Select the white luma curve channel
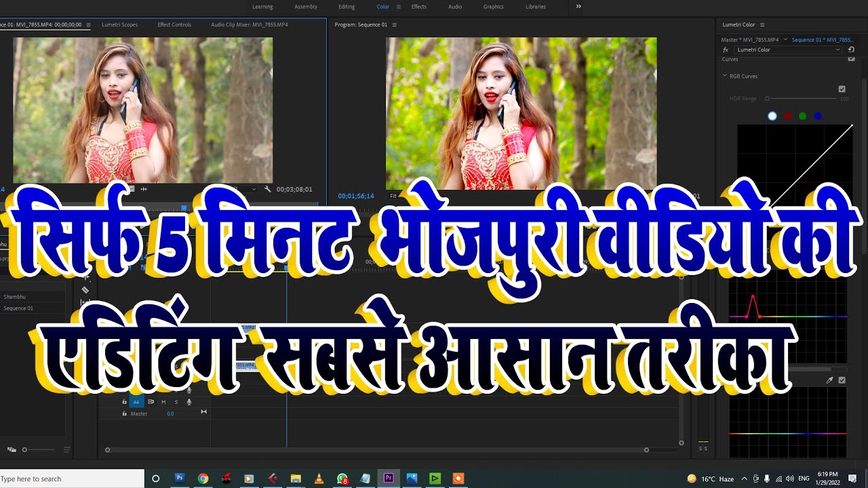 click(772, 116)
